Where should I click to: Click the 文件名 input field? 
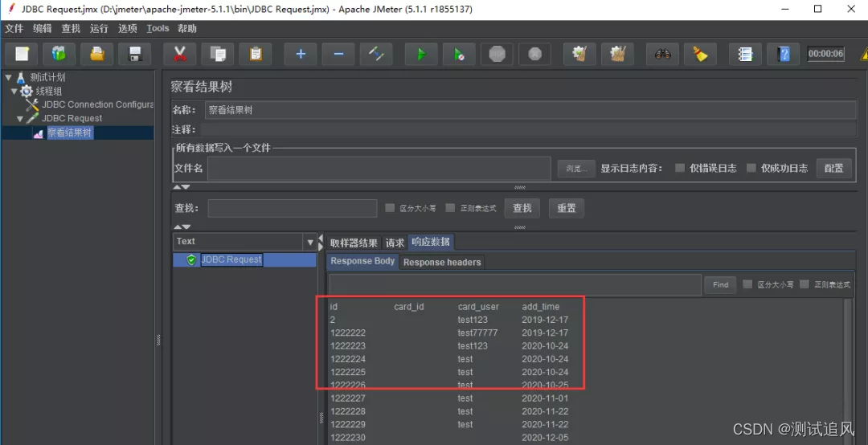[x=379, y=168]
